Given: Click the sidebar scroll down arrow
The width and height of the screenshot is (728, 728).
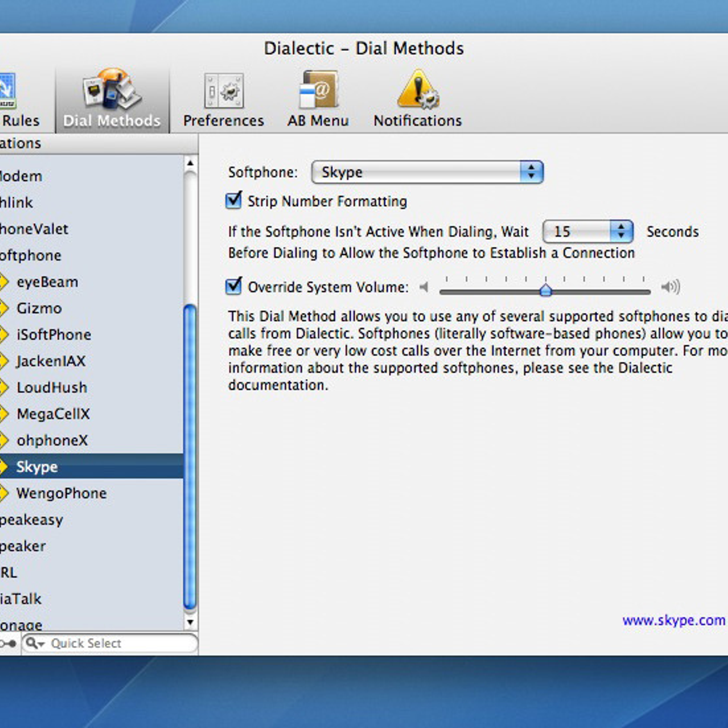Looking at the screenshot, I should pyautogui.click(x=190, y=622).
